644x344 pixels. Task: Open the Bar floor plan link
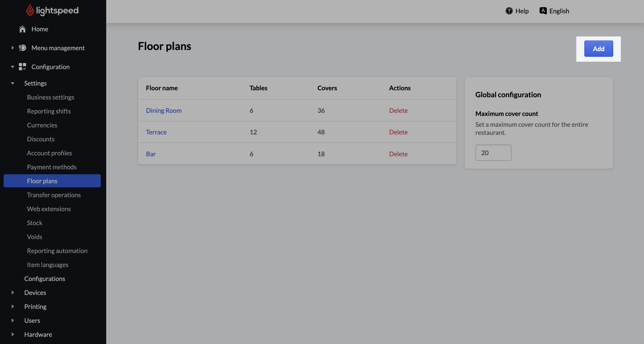(151, 154)
